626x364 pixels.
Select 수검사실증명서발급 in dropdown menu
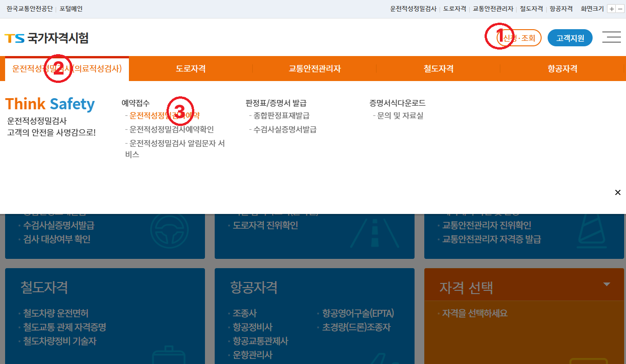(x=285, y=130)
